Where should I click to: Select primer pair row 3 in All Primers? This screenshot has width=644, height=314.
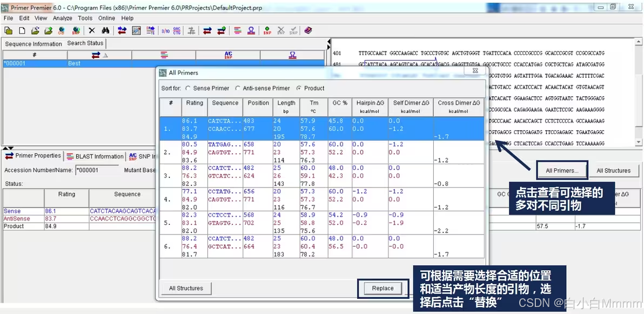click(x=322, y=176)
